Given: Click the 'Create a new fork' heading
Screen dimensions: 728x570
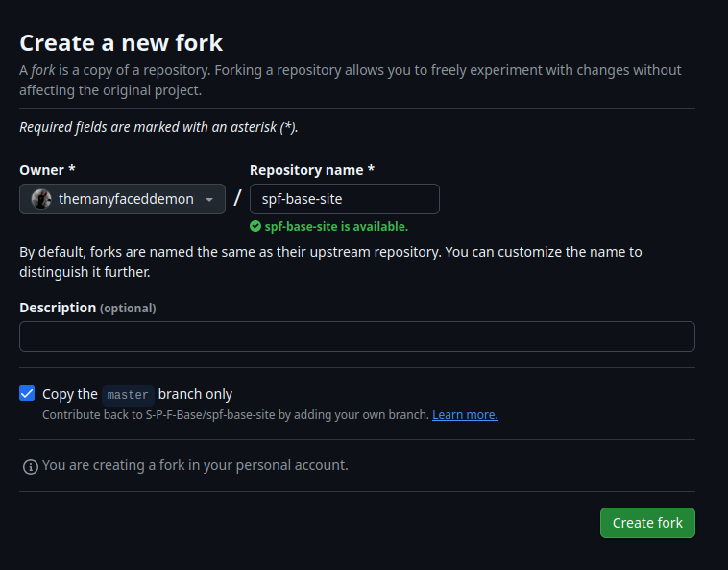Looking at the screenshot, I should [121, 43].
